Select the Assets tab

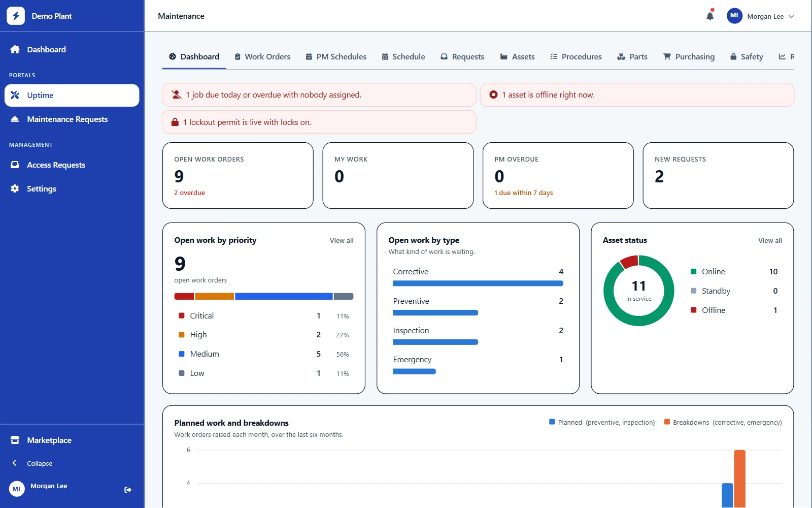tap(518, 57)
